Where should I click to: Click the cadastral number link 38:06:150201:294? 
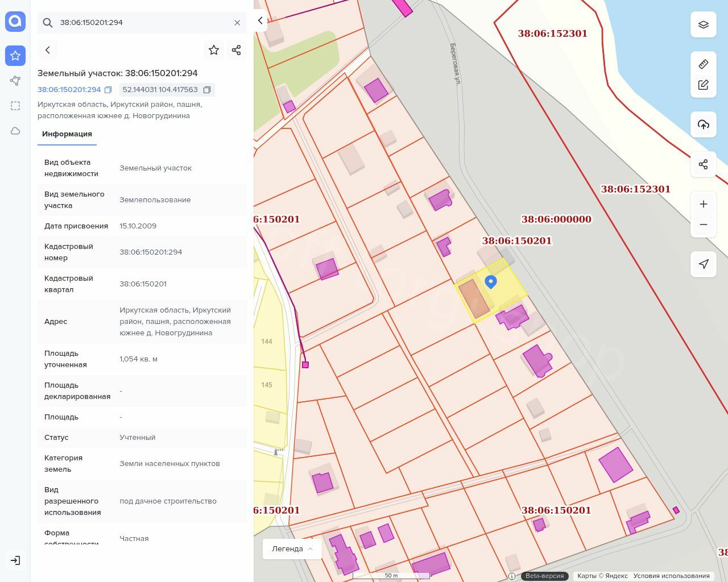point(69,90)
